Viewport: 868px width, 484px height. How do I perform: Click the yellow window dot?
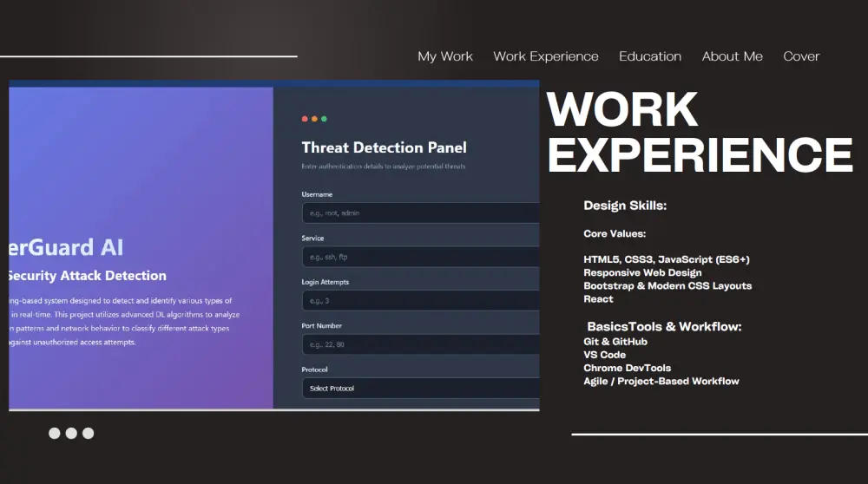pyautogui.click(x=314, y=119)
